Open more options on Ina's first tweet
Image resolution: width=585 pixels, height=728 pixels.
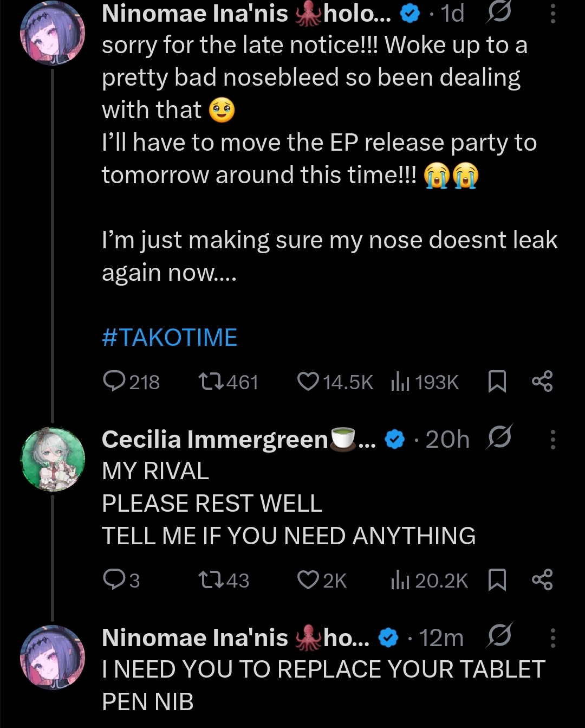(x=552, y=14)
